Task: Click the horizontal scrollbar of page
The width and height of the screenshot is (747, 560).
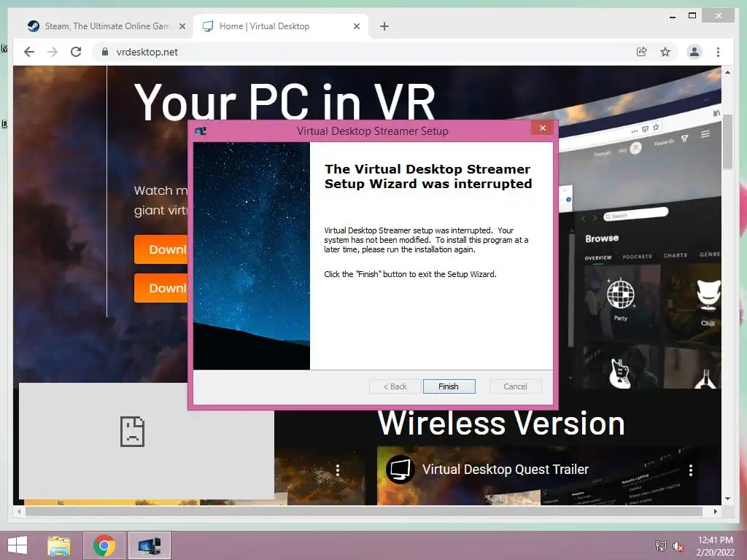Action: point(364,511)
